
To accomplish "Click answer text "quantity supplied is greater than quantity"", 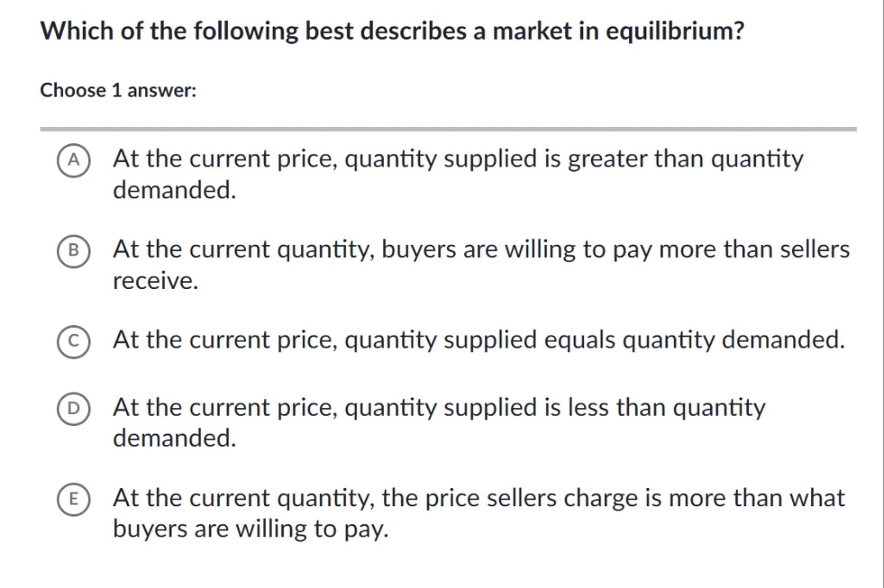I will [x=574, y=159].
